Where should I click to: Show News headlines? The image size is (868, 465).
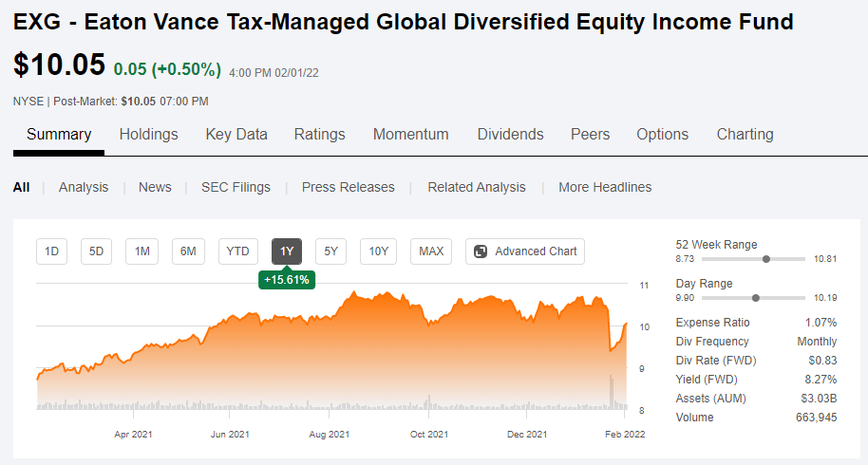click(x=155, y=188)
